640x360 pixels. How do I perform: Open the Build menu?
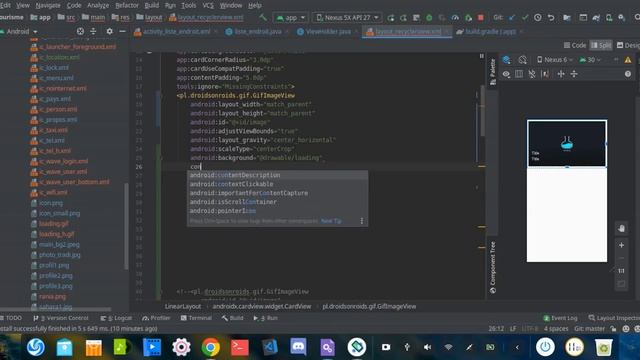(151, 5)
